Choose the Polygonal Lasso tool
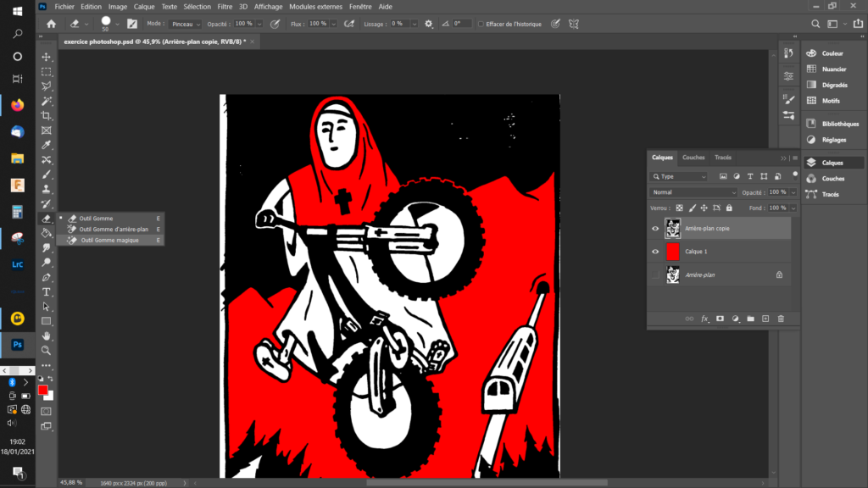Screen dimensions: 868x488 click(47, 86)
